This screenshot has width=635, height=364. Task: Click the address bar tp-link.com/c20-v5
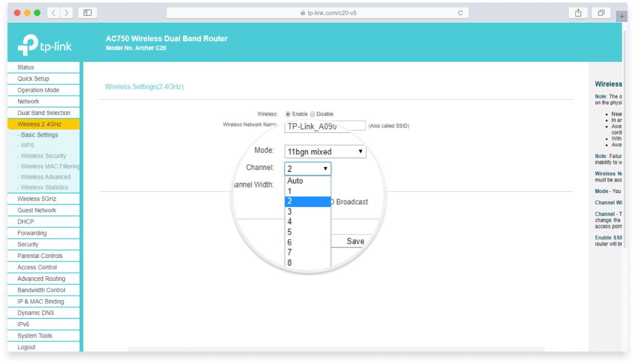click(317, 13)
